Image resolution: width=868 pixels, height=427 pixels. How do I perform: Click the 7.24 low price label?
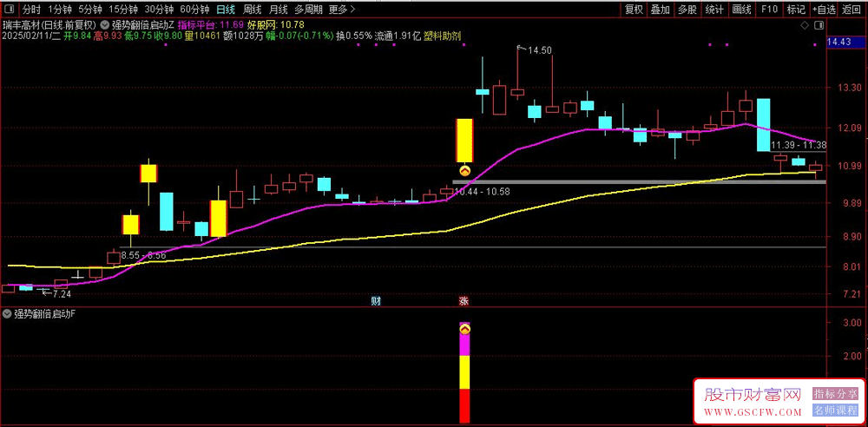coord(62,293)
